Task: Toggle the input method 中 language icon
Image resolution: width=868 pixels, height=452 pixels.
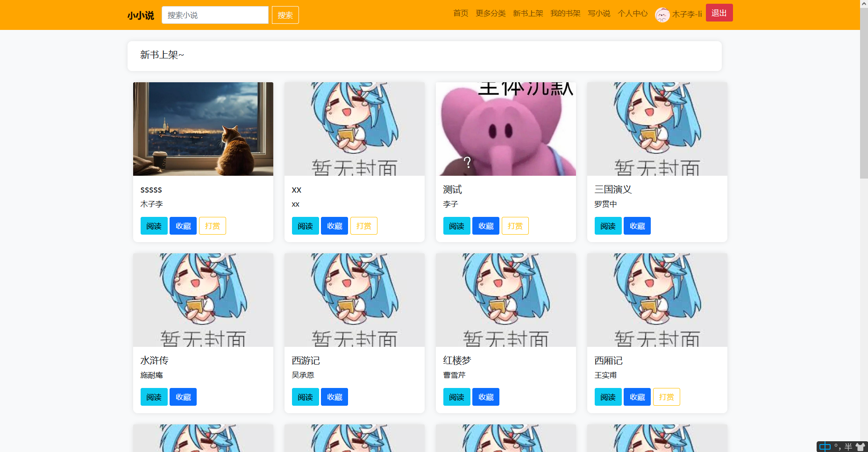Action: pyautogui.click(x=825, y=446)
